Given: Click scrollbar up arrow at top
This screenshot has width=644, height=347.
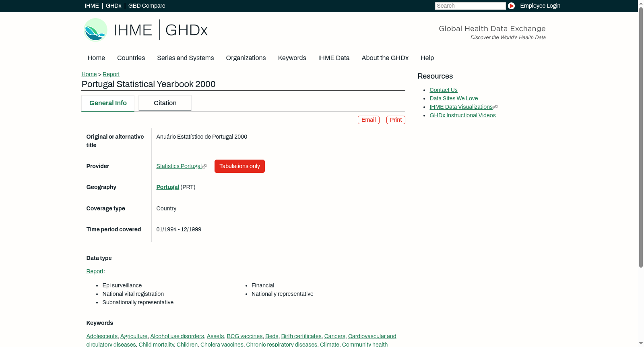Looking at the screenshot, I should [x=641, y=3].
